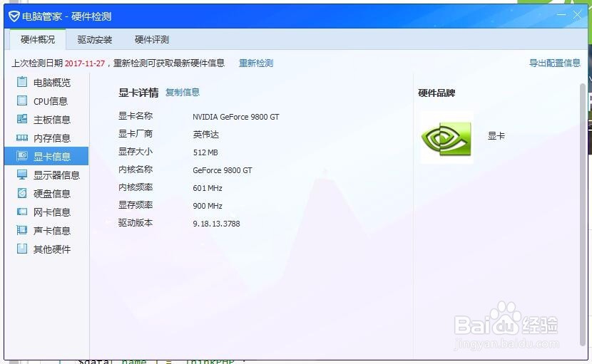Select 主板信息 label in the sidebar

tap(52, 120)
